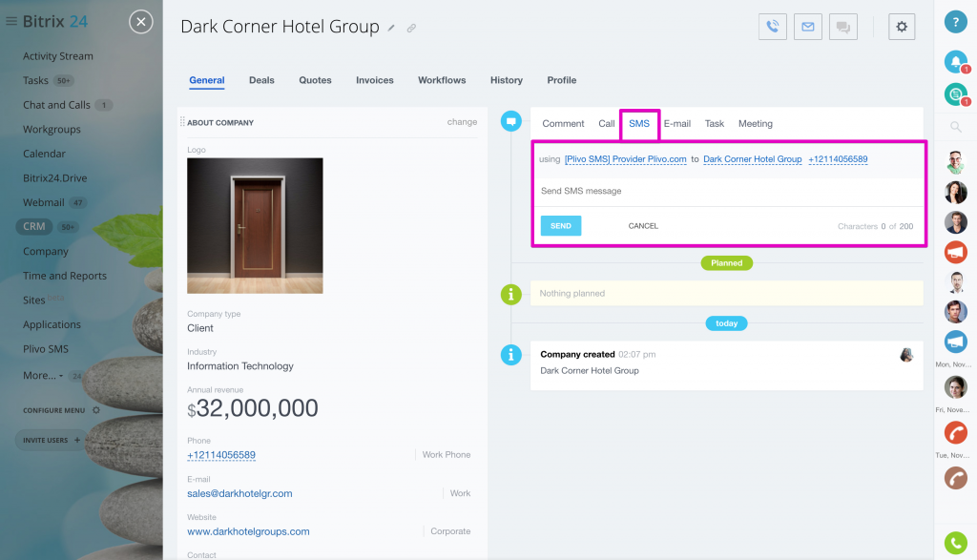Open the author avatar on Company created entry
This screenshot has width=977, height=560.
tap(906, 355)
